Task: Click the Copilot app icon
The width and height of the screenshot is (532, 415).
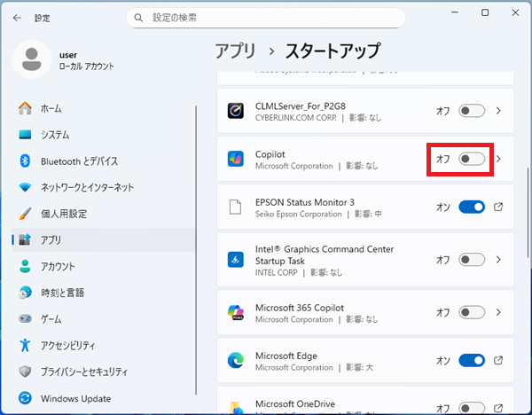Action: coord(236,159)
